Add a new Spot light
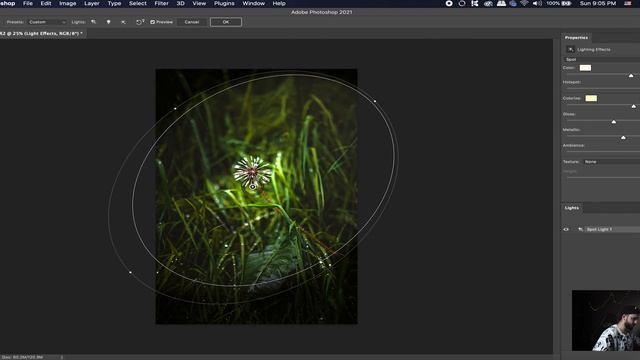Viewport: 640px width, 360px height. 93,22
